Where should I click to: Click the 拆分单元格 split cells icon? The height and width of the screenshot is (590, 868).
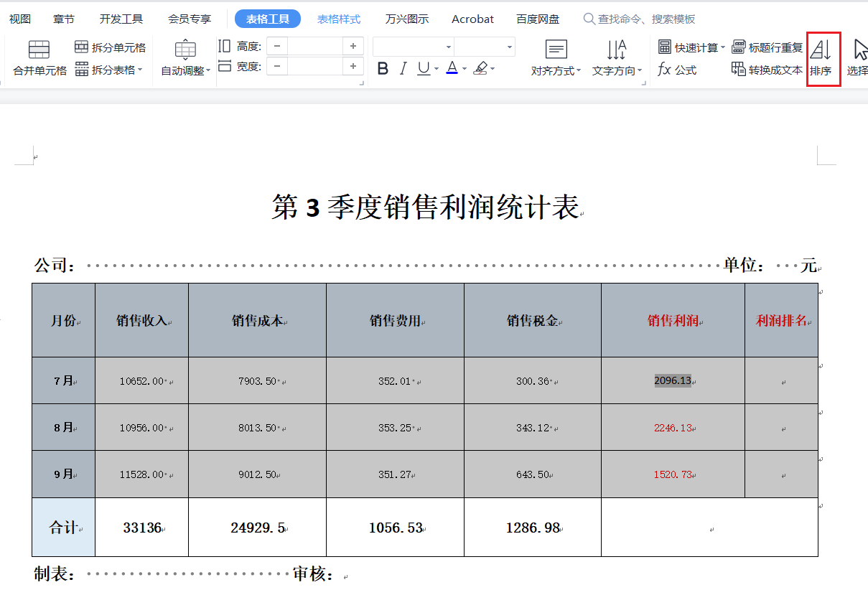point(82,47)
